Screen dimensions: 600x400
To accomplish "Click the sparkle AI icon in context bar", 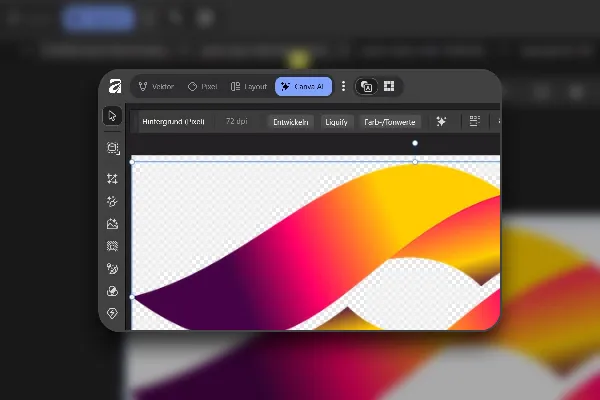I will click(x=441, y=122).
